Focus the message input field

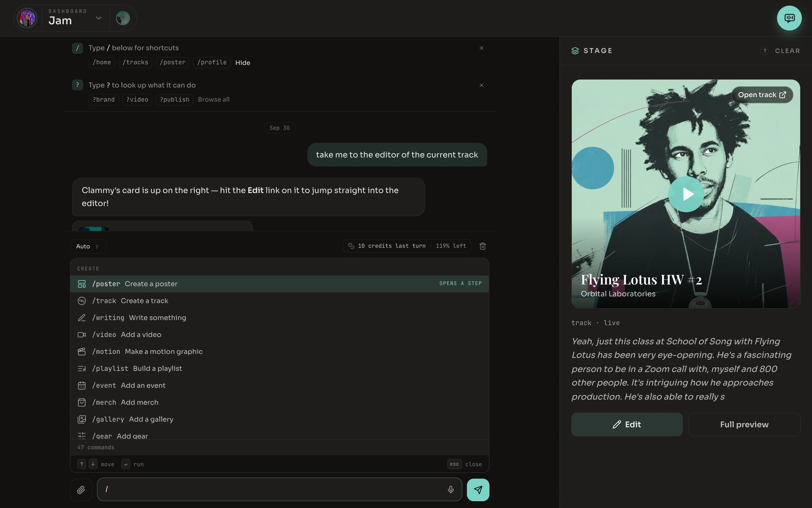[x=279, y=490]
